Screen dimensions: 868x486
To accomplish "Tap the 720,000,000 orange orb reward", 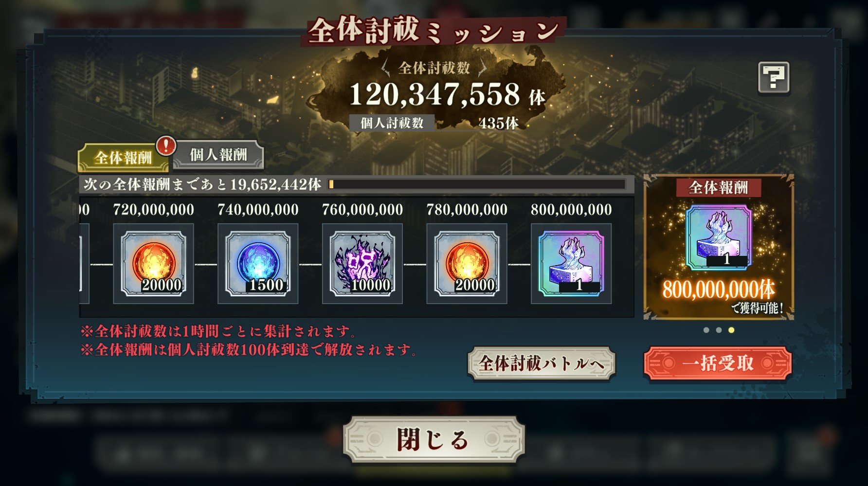I will (x=153, y=264).
